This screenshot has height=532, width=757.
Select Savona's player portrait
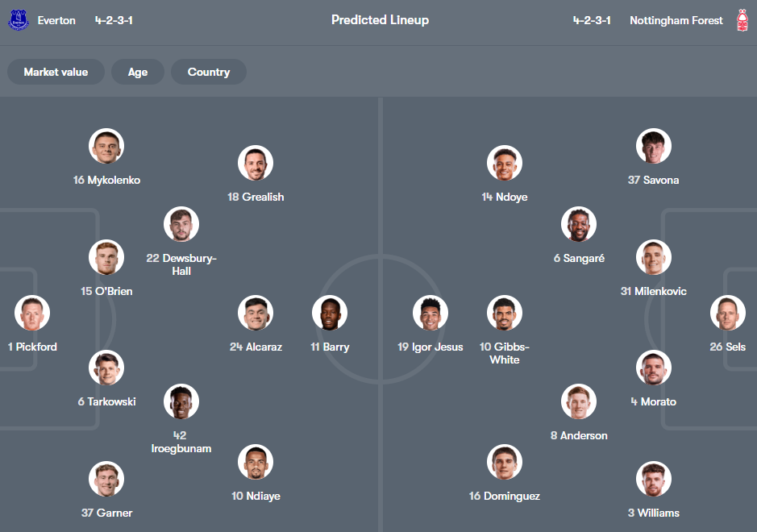[x=653, y=146]
